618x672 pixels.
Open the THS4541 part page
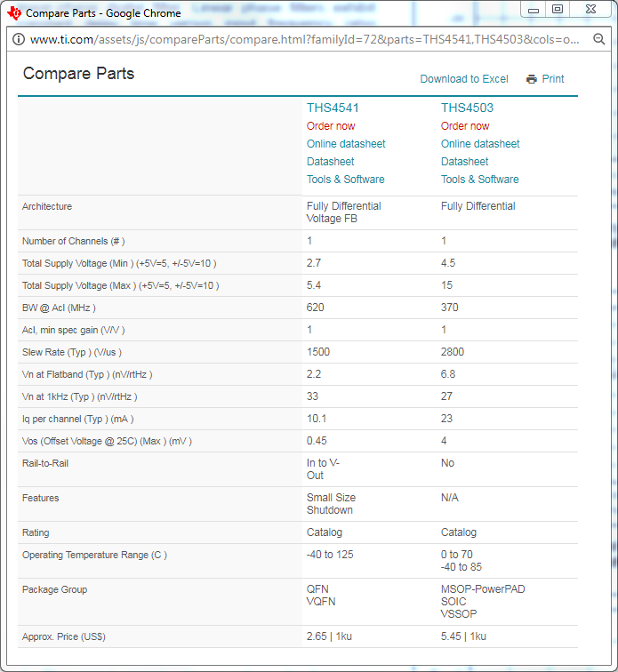(333, 108)
